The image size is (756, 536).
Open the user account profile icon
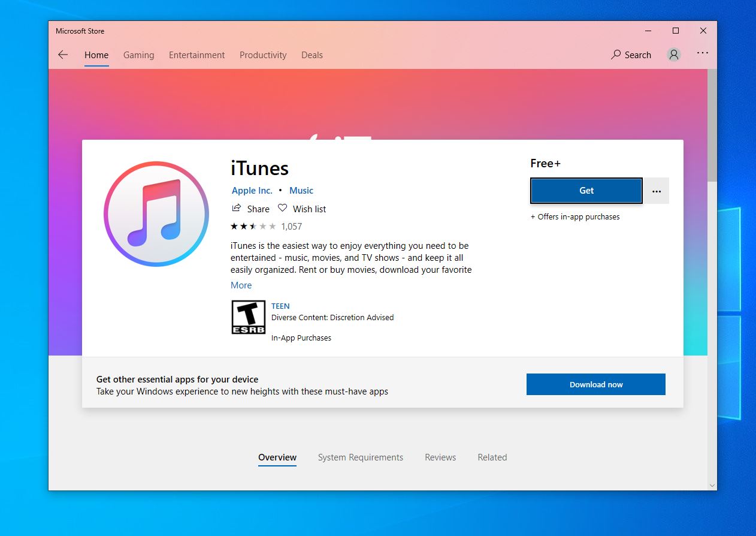point(674,55)
